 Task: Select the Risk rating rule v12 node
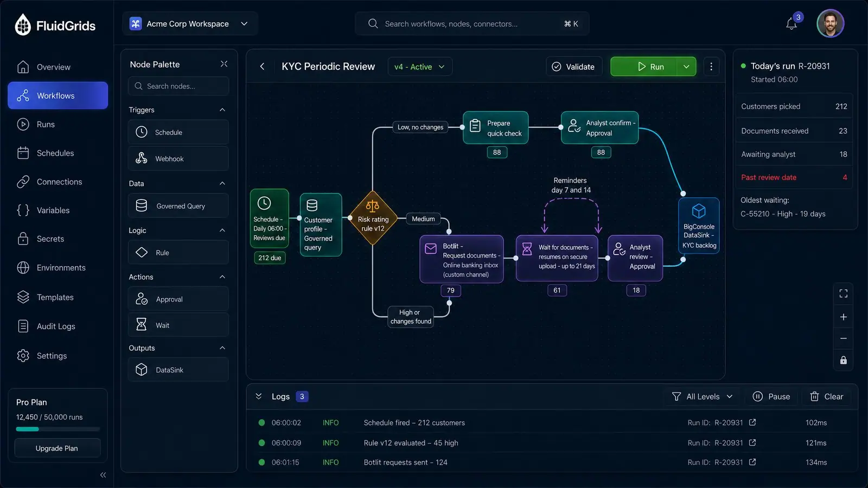point(373,218)
